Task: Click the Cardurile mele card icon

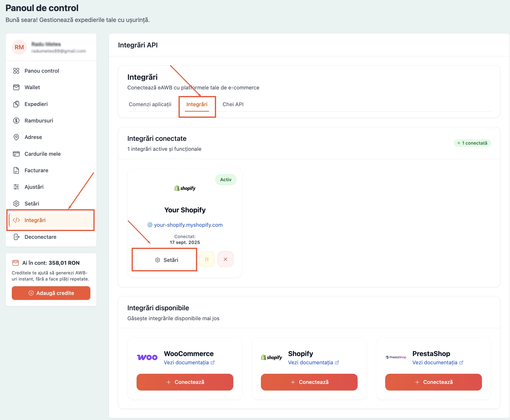Action: [x=16, y=154]
